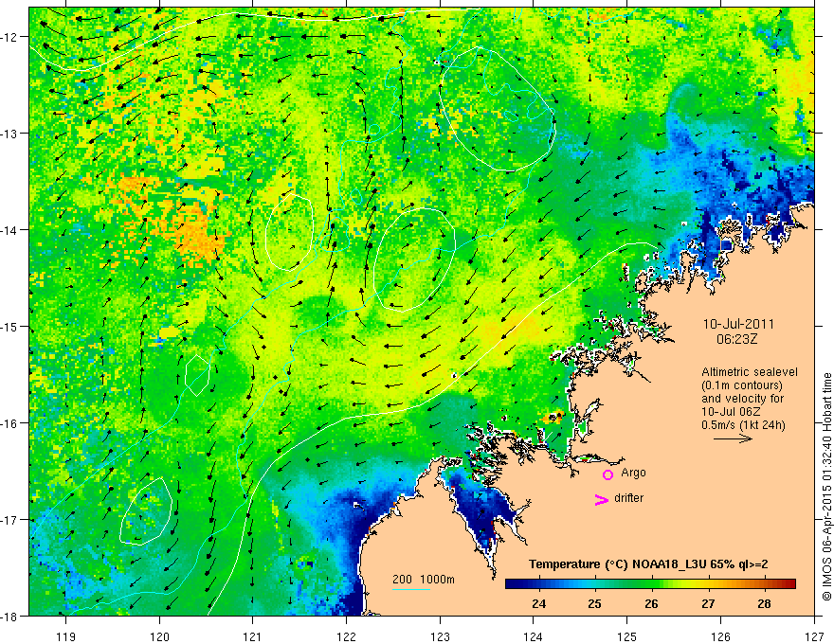
Task: Click latitude axis label '-13'
Action: tap(9, 134)
